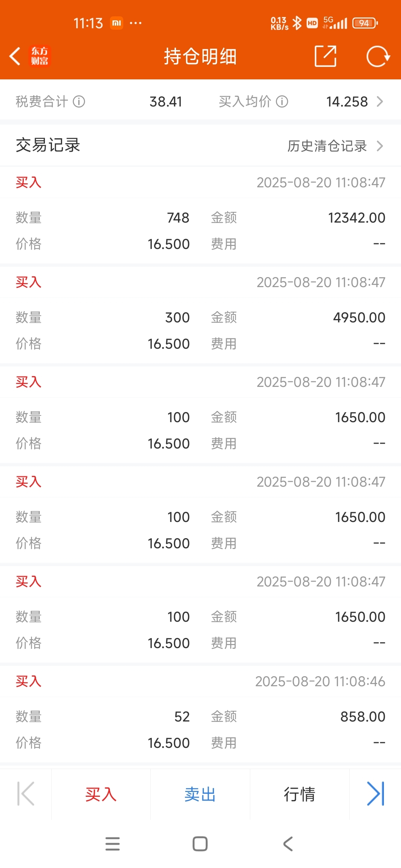Viewport: 401px width, 868px height.
Task: Tap the Android home button
Action: (x=200, y=844)
